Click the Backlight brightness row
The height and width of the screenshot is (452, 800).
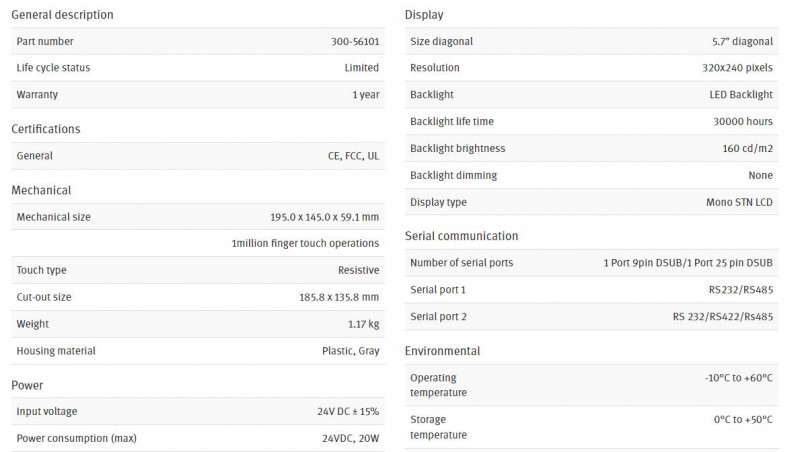coord(591,148)
